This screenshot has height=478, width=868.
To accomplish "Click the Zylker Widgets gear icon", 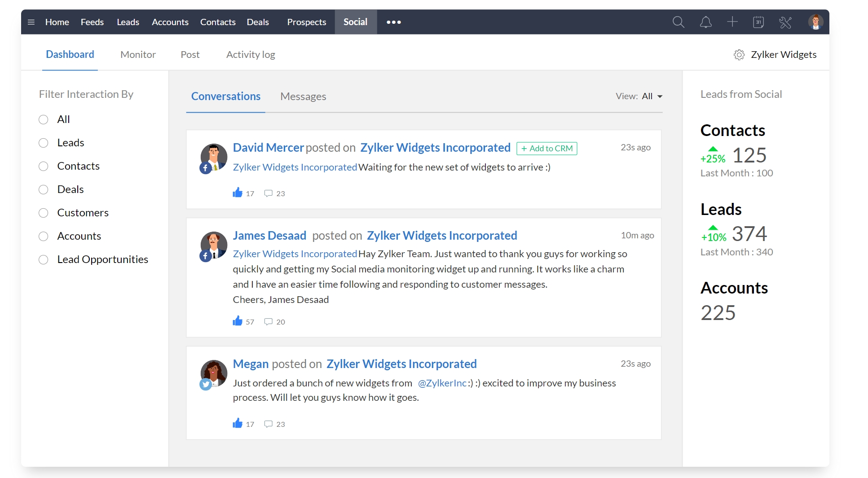I will tap(739, 55).
